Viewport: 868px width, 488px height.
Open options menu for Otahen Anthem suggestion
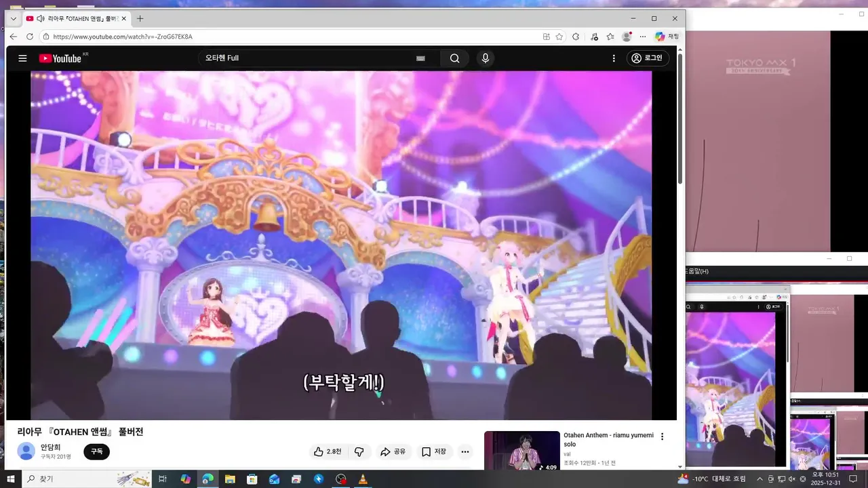pos(663,436)
